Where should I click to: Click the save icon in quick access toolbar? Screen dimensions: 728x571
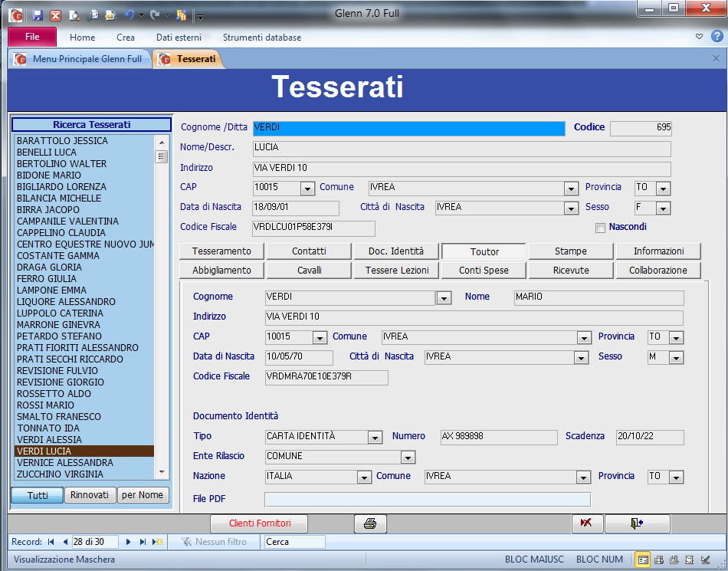pos(38,15)
